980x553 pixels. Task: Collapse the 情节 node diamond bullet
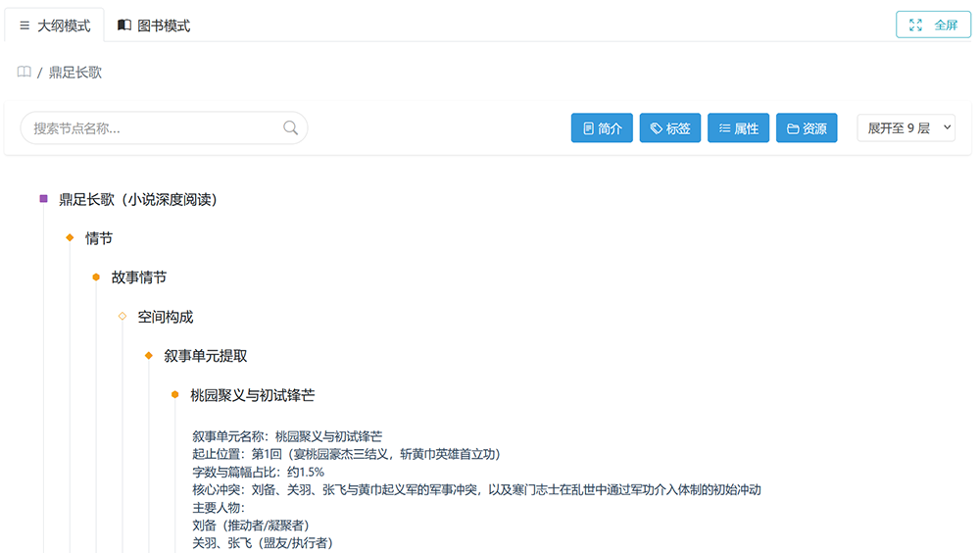click(70, 237)
